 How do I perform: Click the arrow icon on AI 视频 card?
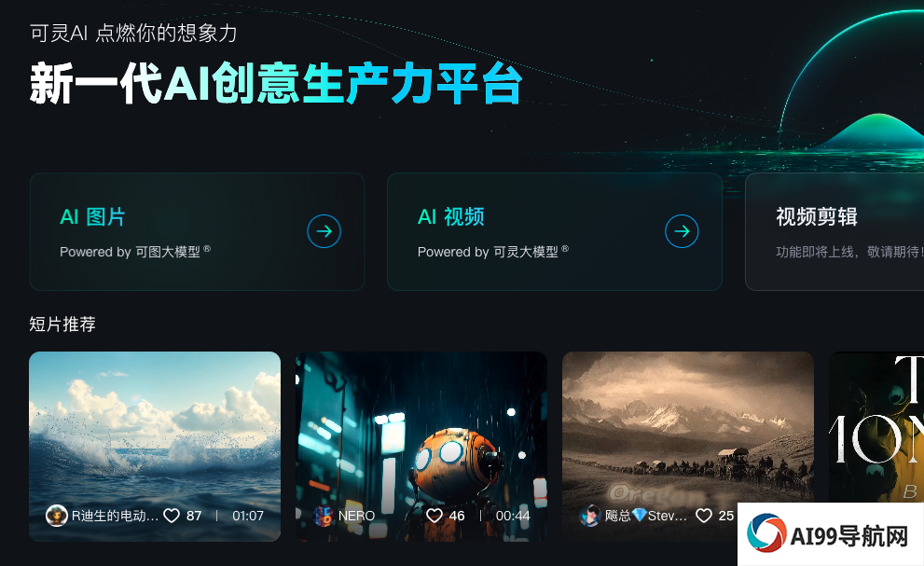(682, 231)
